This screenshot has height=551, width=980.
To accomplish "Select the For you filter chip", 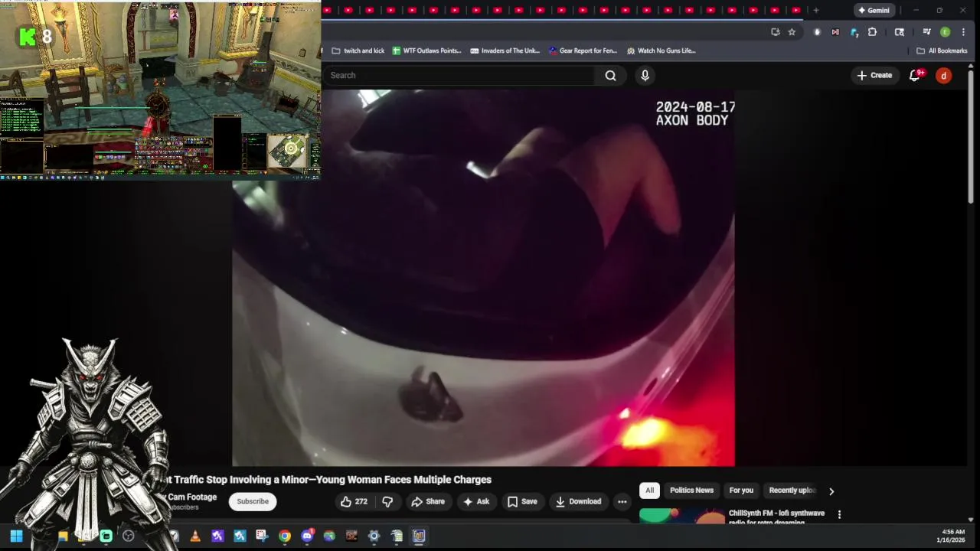I will 741,491.
